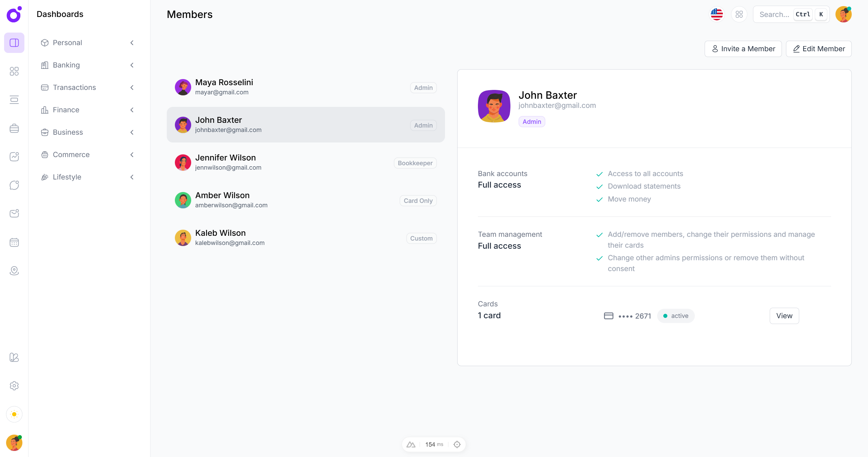Click the Search input field
Screen dimensions: 868x457
(774, 14)
